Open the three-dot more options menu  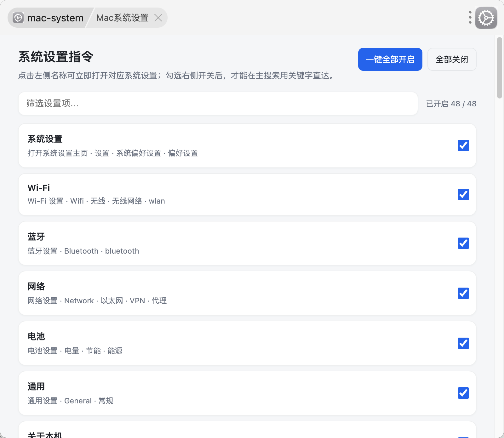pos(470,18)
